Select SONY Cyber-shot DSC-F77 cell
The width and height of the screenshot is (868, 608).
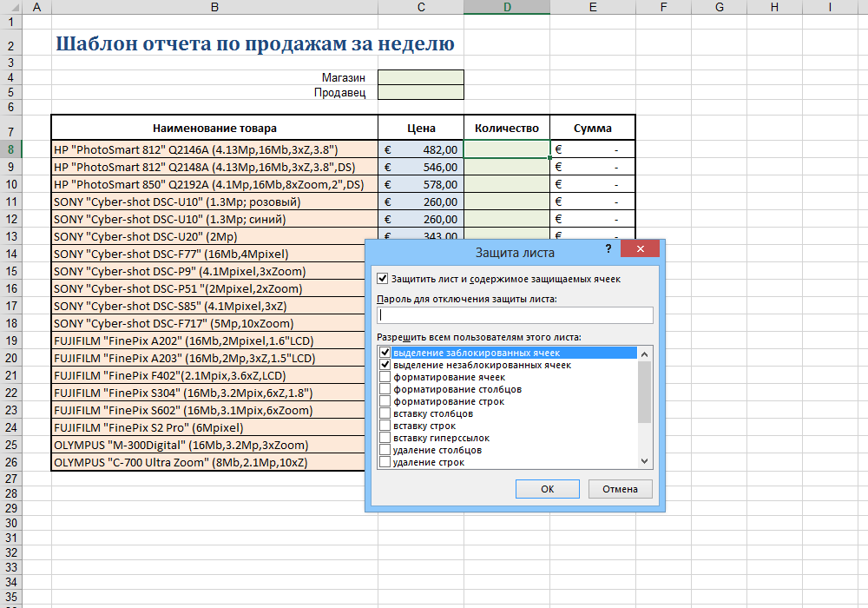click(208, 254)
